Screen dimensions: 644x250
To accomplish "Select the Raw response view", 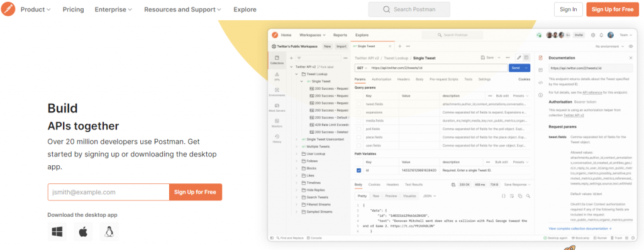I will click(376, 196).
